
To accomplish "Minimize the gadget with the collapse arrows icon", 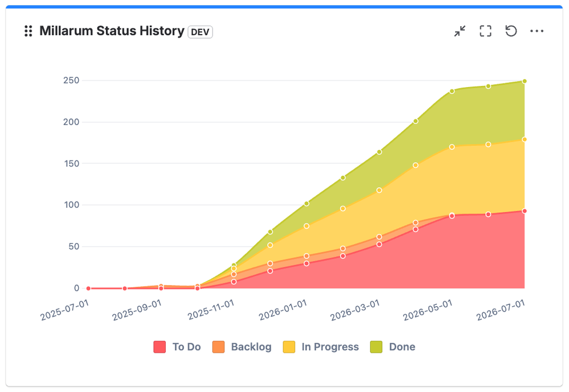I will tap(460, 31).
